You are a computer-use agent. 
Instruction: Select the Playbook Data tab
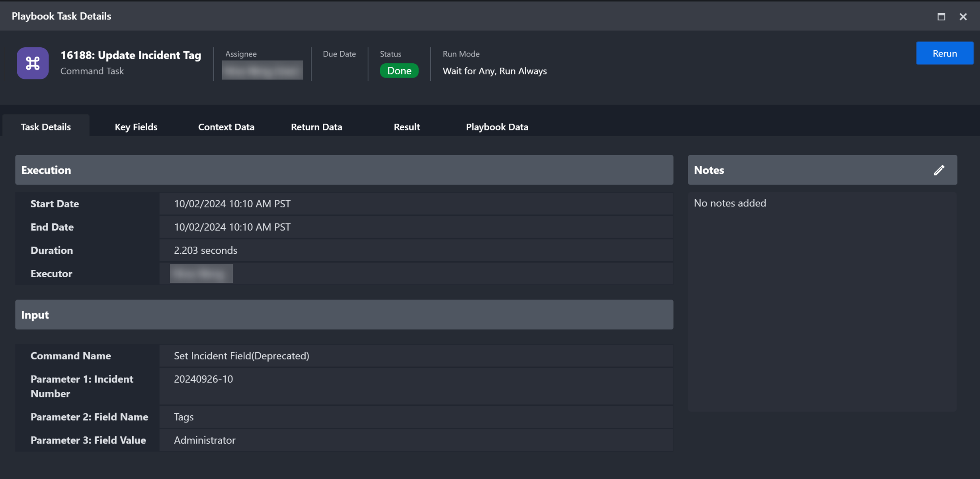[497, 127]
